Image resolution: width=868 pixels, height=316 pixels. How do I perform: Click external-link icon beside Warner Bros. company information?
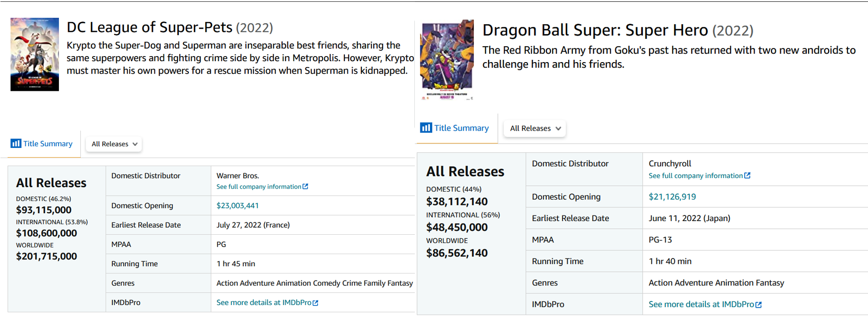tap(305, 186)
